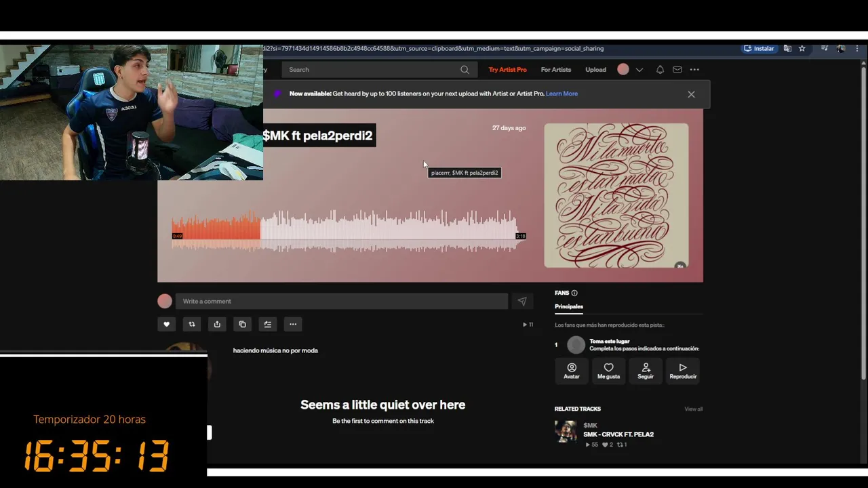Click 'haciendo música no por moda' description
Screen dimensions: 868x488
(x=275, y=350)
